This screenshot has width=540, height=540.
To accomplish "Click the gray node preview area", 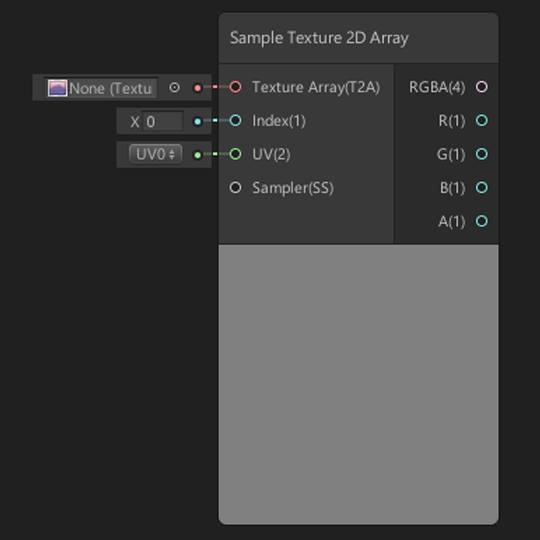I will pos(359,384).
